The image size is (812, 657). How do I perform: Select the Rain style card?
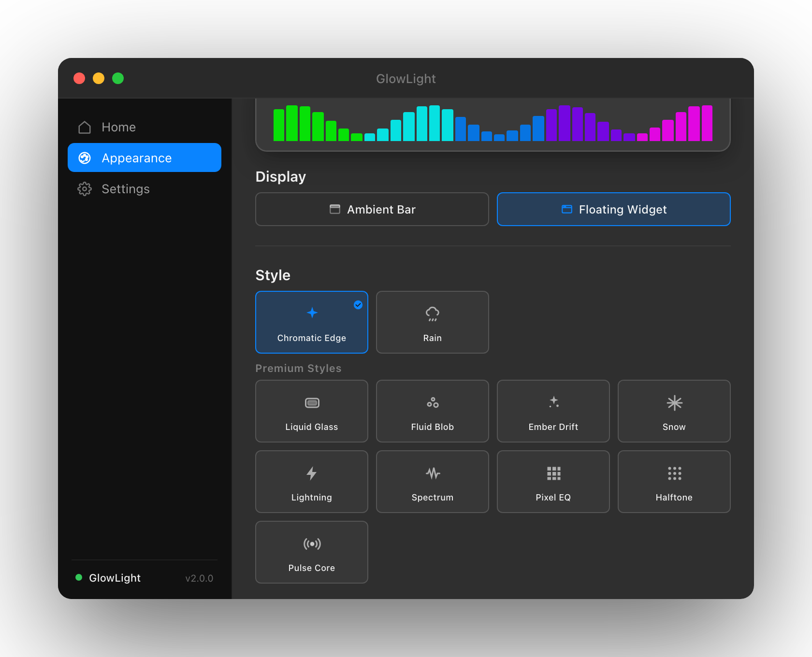433,322
